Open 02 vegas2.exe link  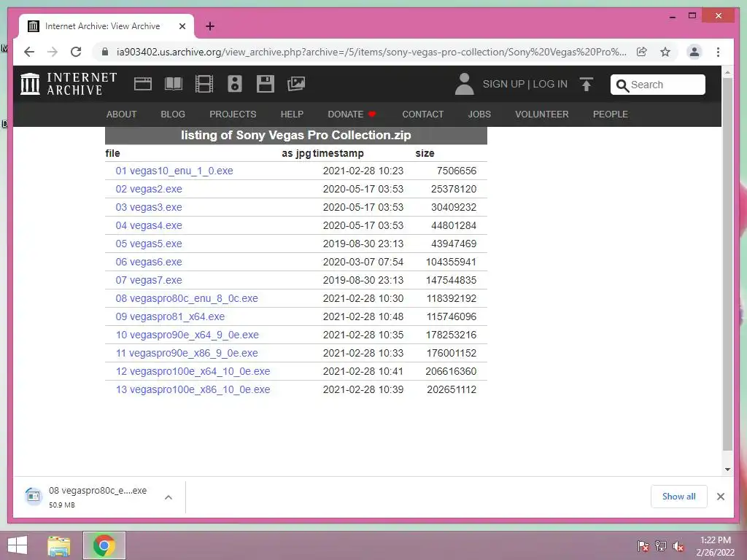[149, 189]
